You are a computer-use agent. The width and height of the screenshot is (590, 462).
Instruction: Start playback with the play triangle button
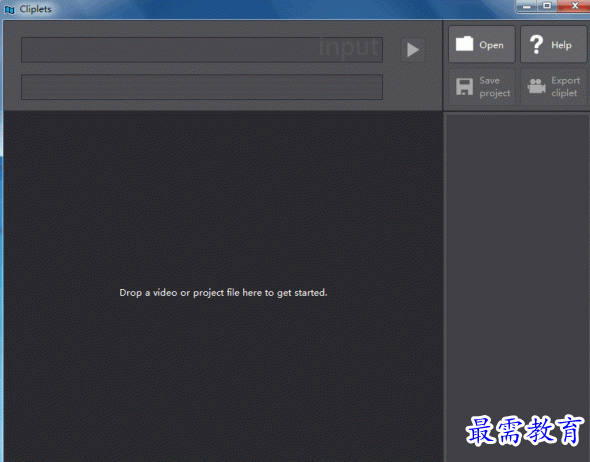(x=413, y=50)
